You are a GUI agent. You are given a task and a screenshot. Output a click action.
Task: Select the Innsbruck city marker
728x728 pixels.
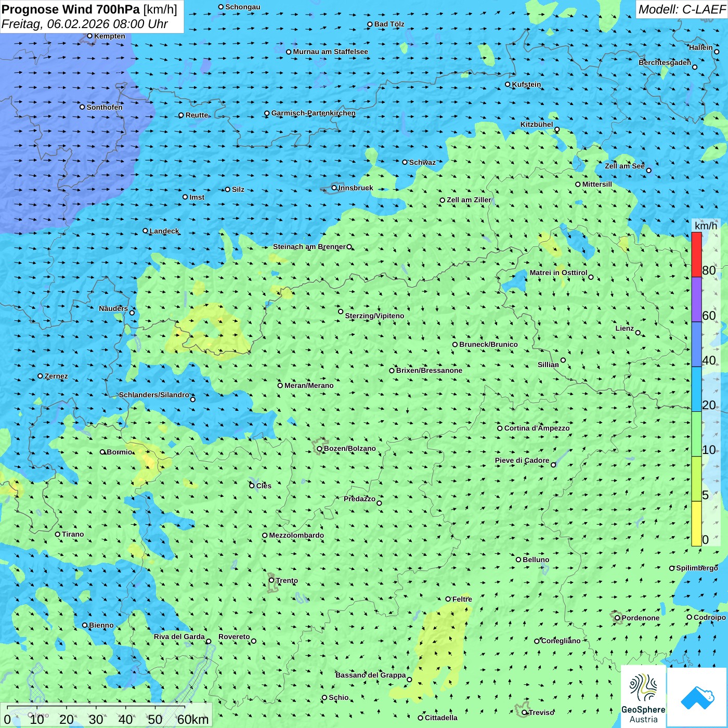coord(334,188)
